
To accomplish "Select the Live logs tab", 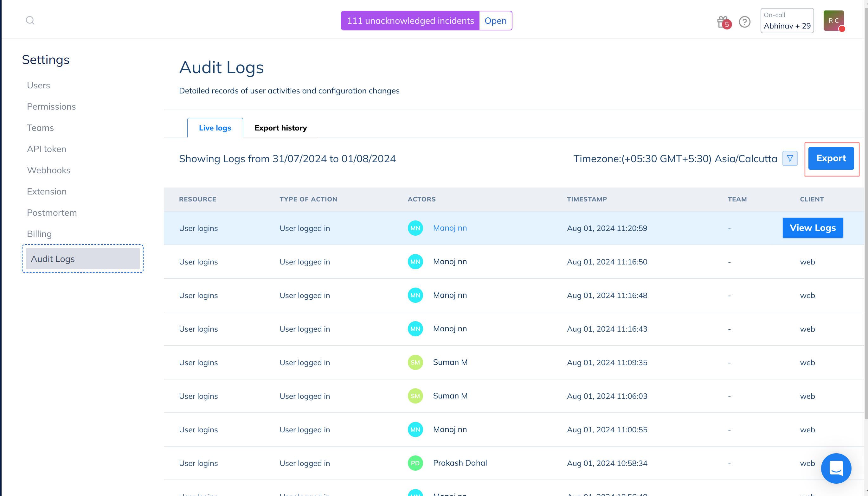I will tap(215, 128).
